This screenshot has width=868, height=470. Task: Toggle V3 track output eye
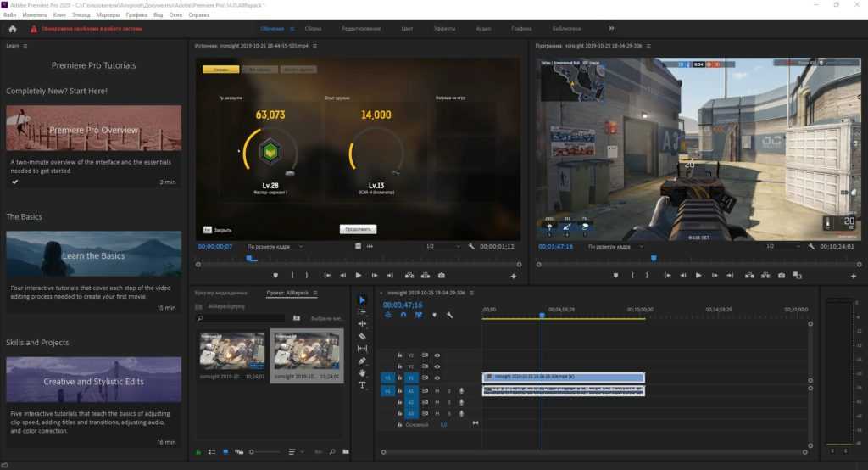437,355
